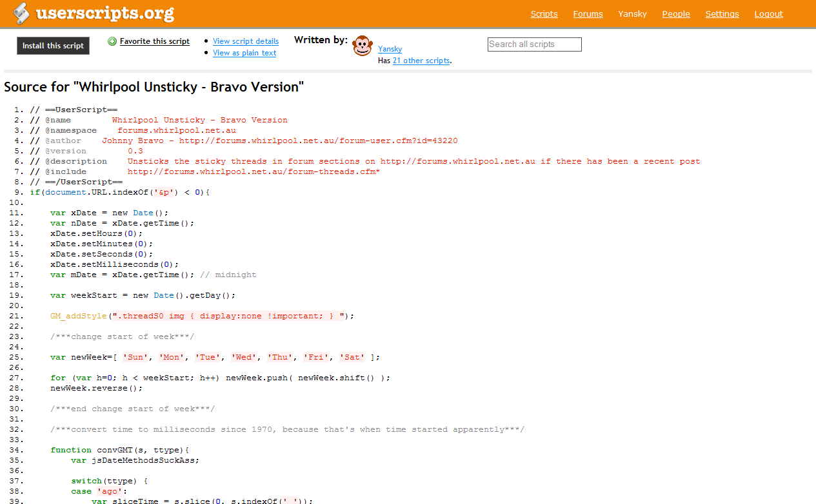
Task: Click the GM_addStyle code line
Action: [x=202, y=316]
